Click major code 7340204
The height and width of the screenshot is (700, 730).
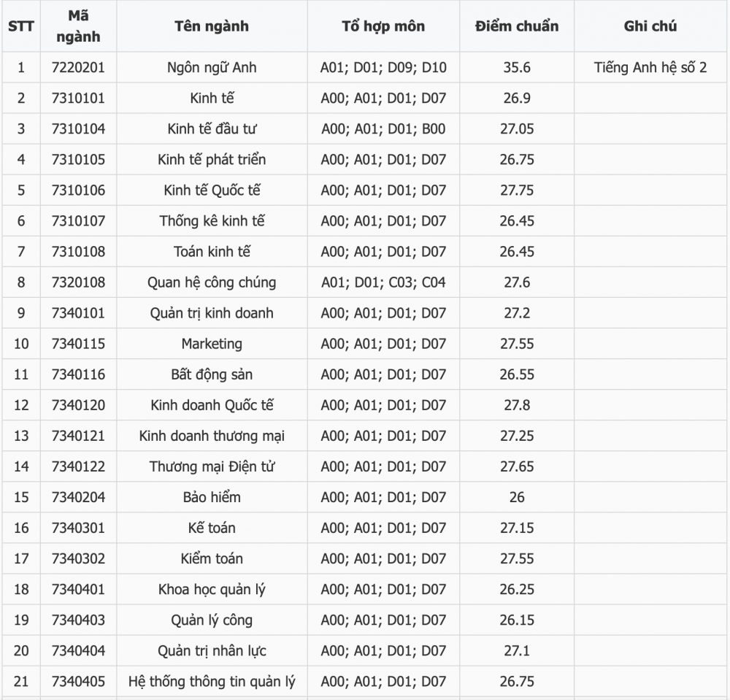point(78,498)
